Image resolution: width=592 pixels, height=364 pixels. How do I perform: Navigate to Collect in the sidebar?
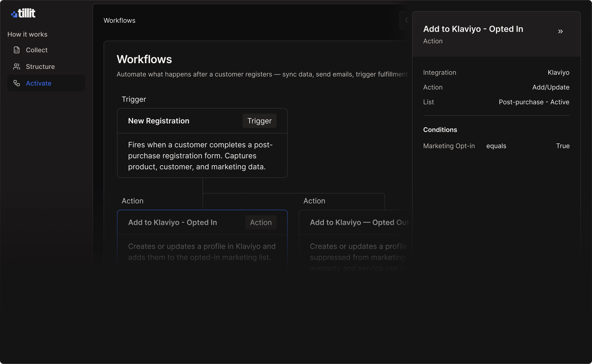36,50
